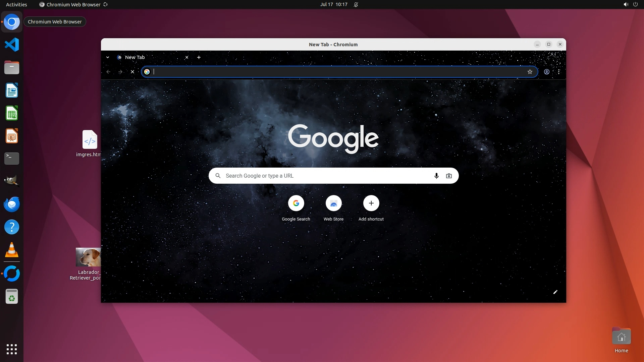Open Activities overview in top bar
The image size is (644, 362).
click(16, 4)
